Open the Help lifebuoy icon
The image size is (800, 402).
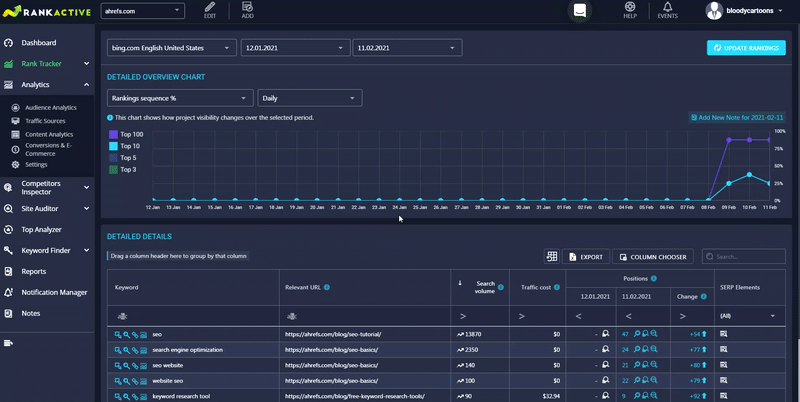630,7
